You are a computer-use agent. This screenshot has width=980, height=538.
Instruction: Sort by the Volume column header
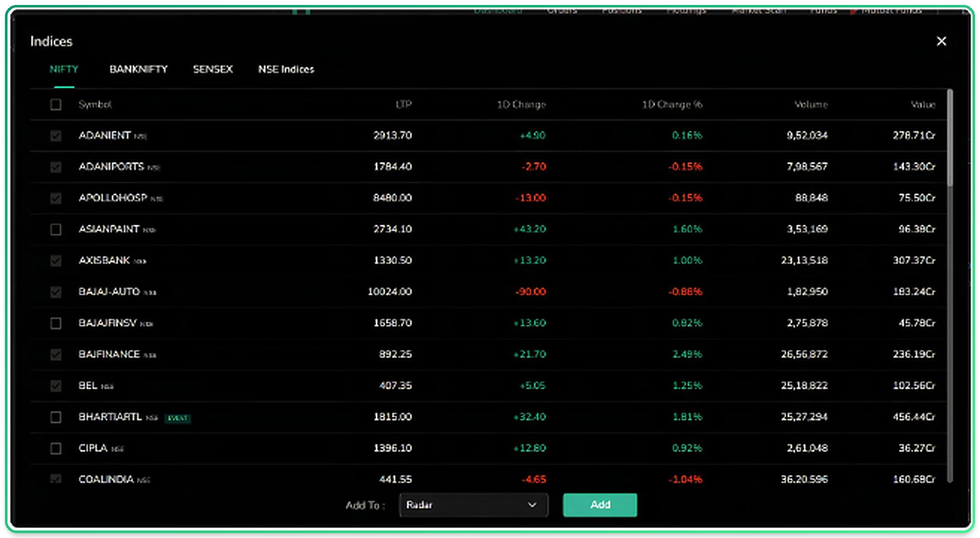tap(811, 104)
